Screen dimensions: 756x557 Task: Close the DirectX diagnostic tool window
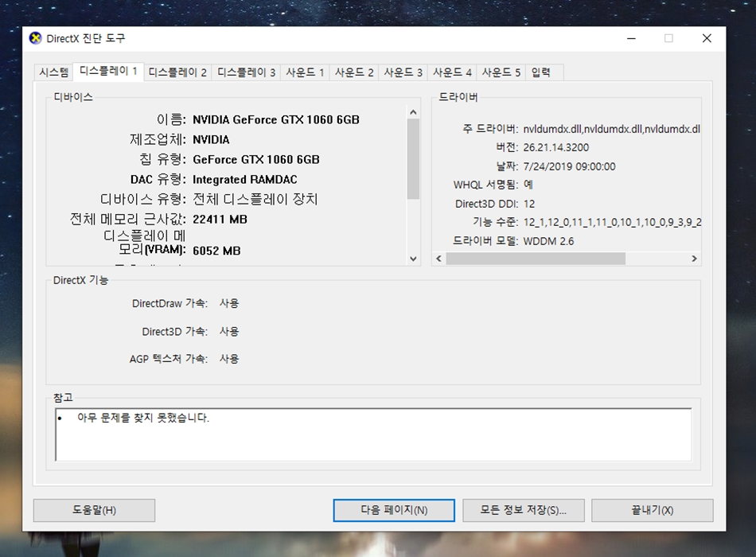pyautogui.click(x=707, y=38)
